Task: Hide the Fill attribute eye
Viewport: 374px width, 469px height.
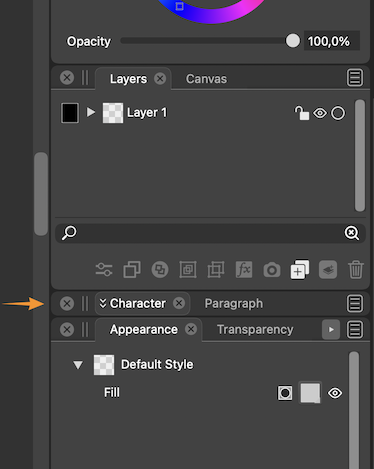Action: point(335,393)
